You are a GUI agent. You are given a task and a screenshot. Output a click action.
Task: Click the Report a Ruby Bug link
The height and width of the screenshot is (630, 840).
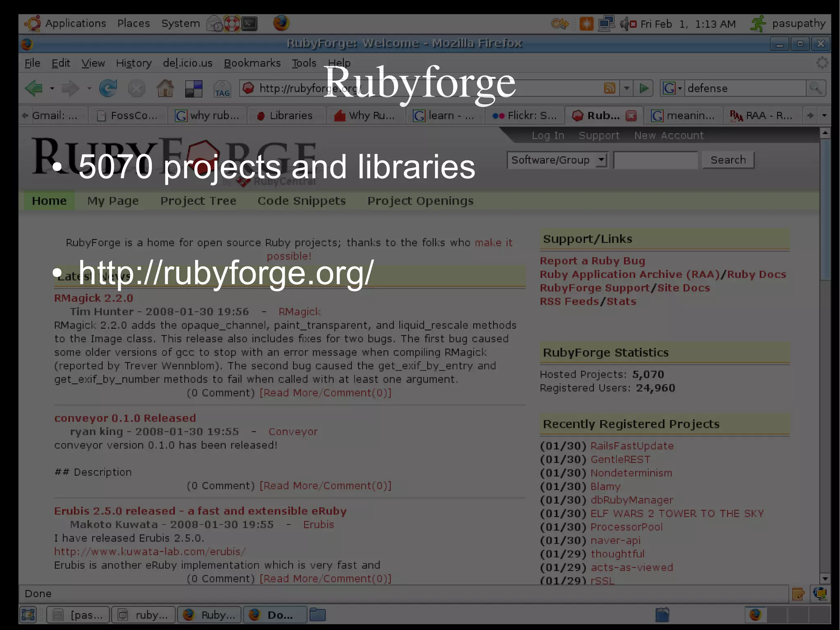[x=592, y=261]
